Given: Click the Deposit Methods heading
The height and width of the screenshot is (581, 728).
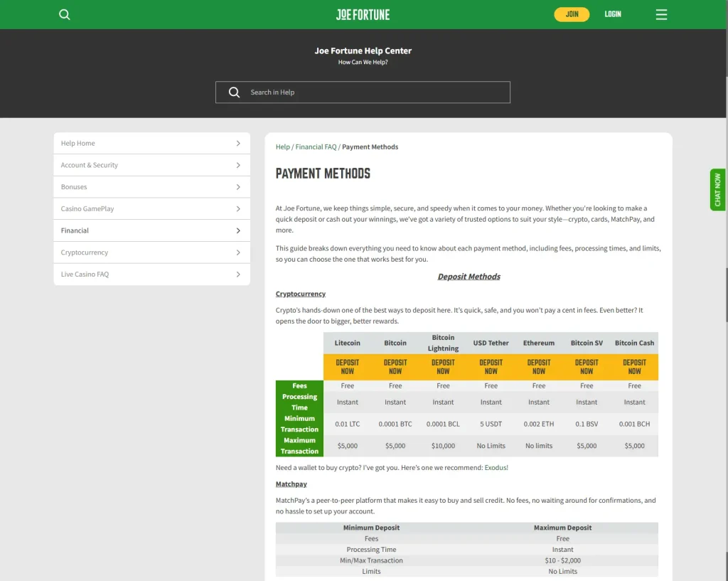Looking at the screenshot, I should point(469,277).
